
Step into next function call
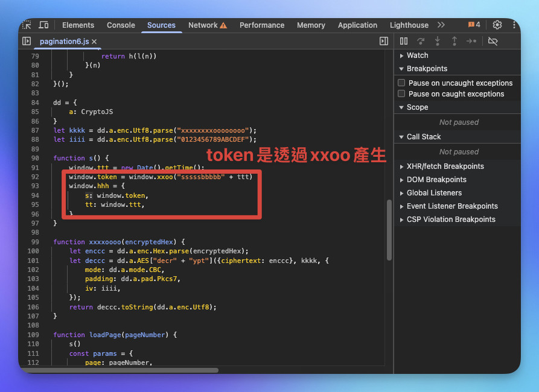click(437, 41)
